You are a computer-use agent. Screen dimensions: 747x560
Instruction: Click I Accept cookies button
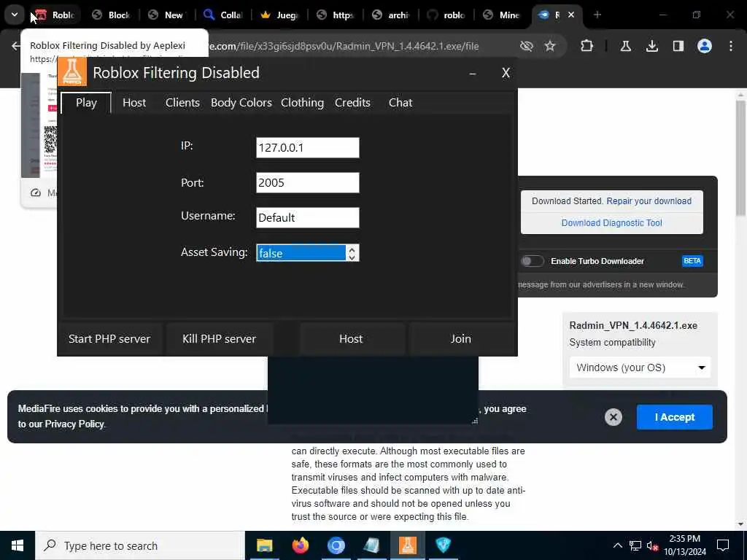click(675, 417)
